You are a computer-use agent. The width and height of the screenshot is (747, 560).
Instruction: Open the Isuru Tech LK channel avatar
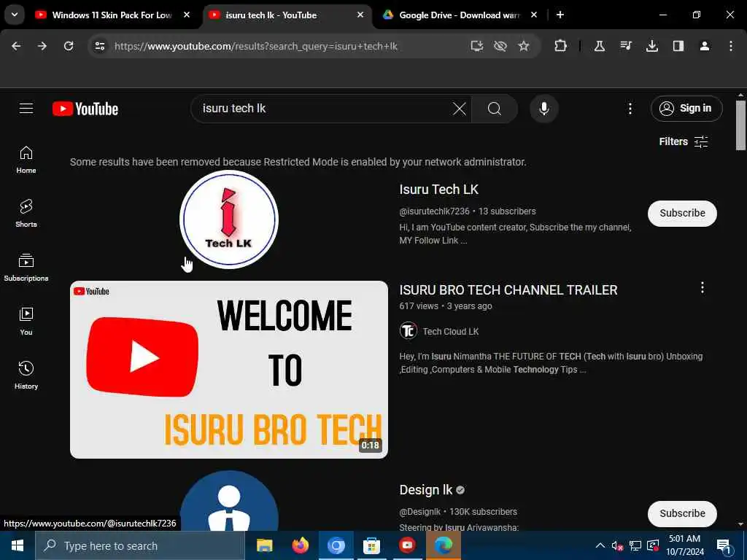click(229, 219)
